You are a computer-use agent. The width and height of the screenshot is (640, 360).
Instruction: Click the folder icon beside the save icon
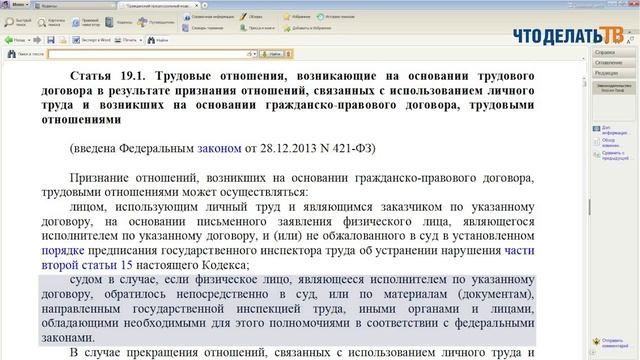tap(63, 40)
